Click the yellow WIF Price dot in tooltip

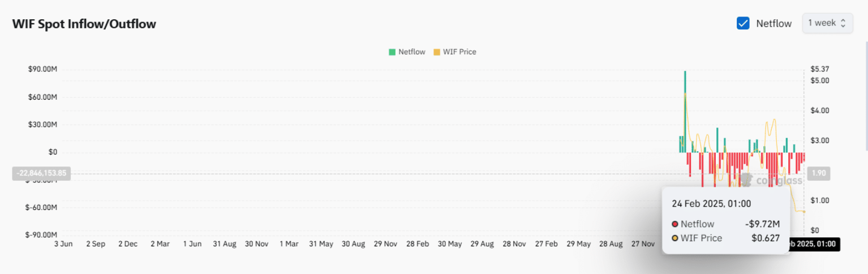(675, 238)
